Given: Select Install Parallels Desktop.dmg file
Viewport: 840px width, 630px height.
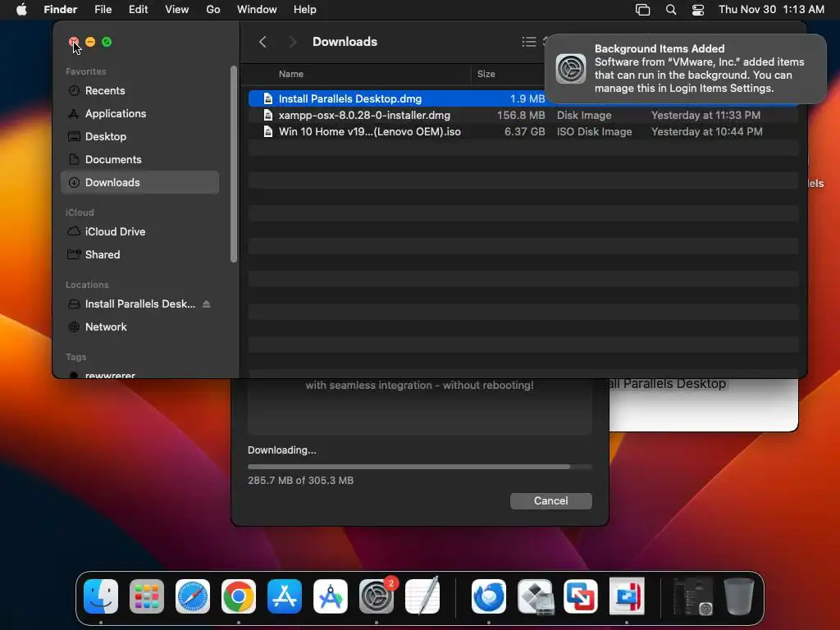Looking at the screenshot, I should (349, 98).
